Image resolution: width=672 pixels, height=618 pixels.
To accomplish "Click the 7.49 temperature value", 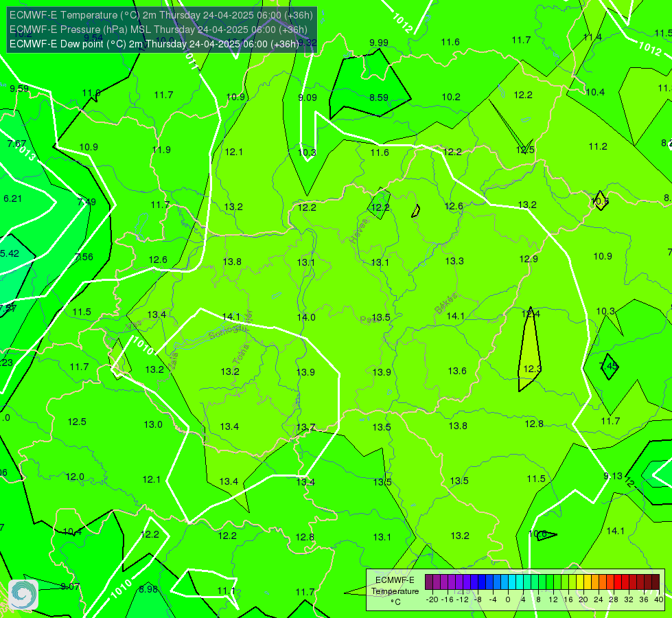I will coord(86,202).
